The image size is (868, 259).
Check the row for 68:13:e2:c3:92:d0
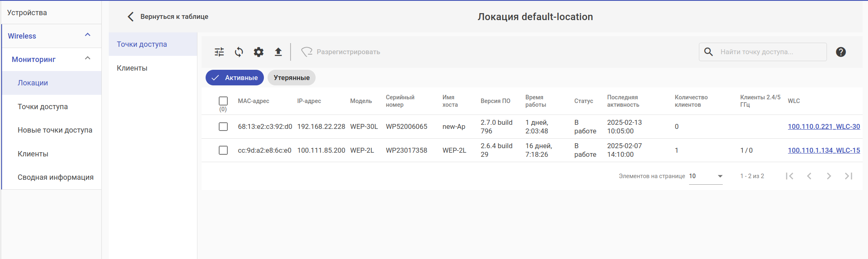click(223, 126)
